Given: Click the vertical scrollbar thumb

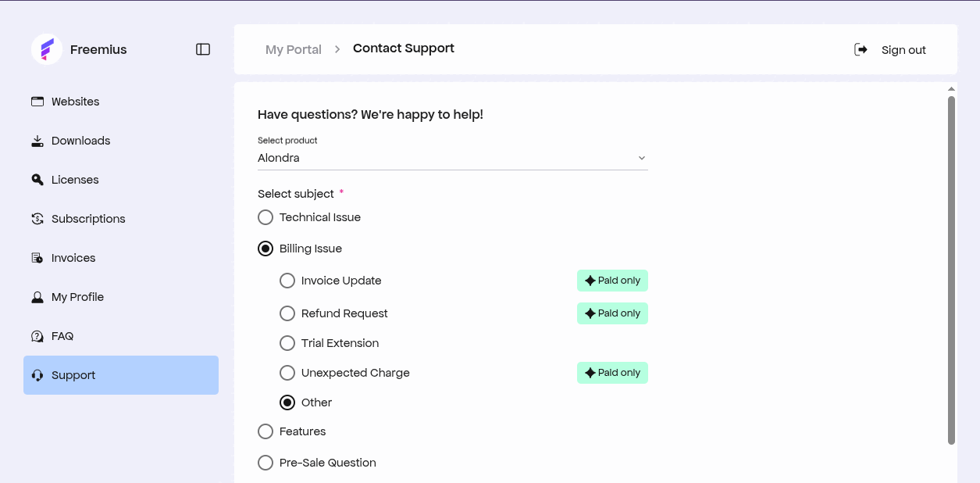Looking at the screenshot, I should pos(951,270).
